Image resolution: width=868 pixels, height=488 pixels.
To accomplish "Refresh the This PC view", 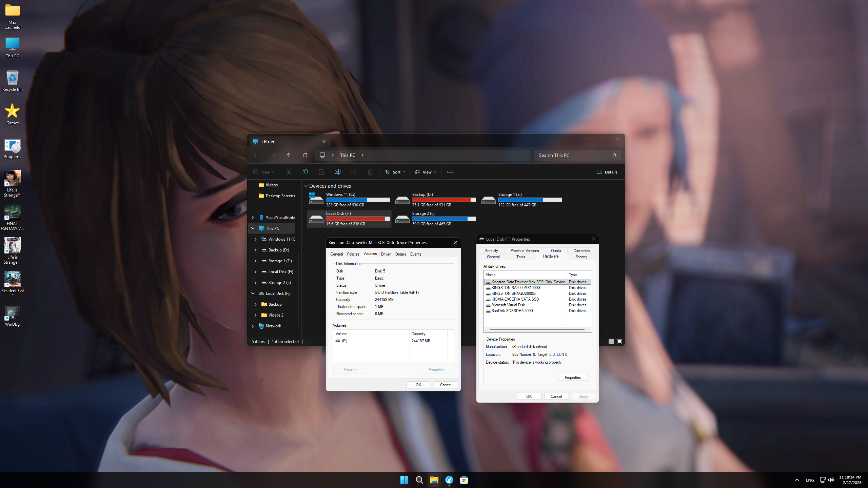I will (305, 155).
